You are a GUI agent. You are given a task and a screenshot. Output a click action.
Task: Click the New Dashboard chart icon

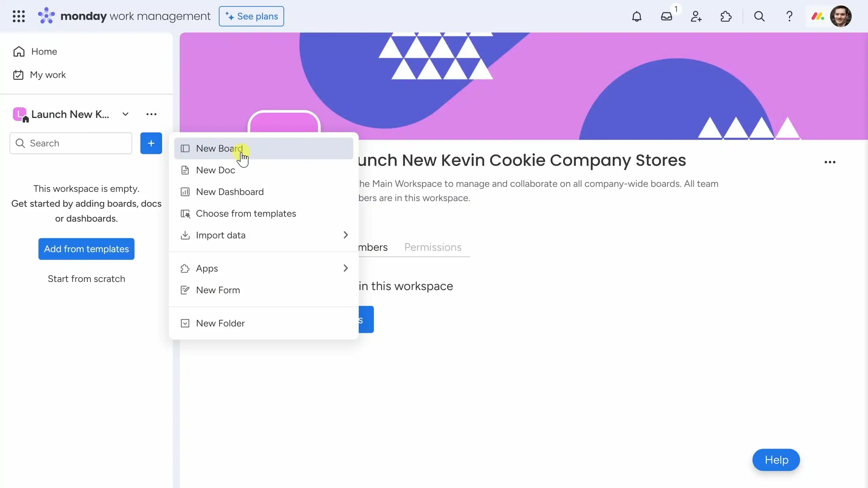click(185, 192)
